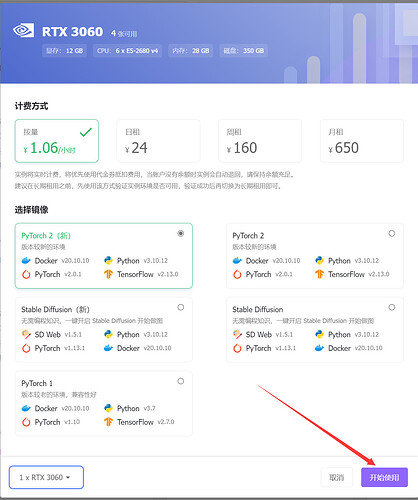Open the 1 x RTX 3060 dropdown
The width and height of the screenshot is (418, 500).
tap(46, 477)
